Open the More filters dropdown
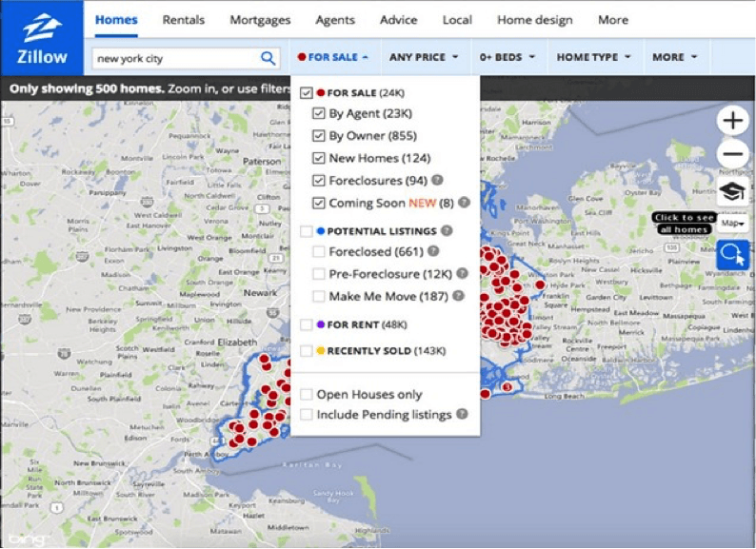Screen dimensions: 756x549 [x=674, y=57]
